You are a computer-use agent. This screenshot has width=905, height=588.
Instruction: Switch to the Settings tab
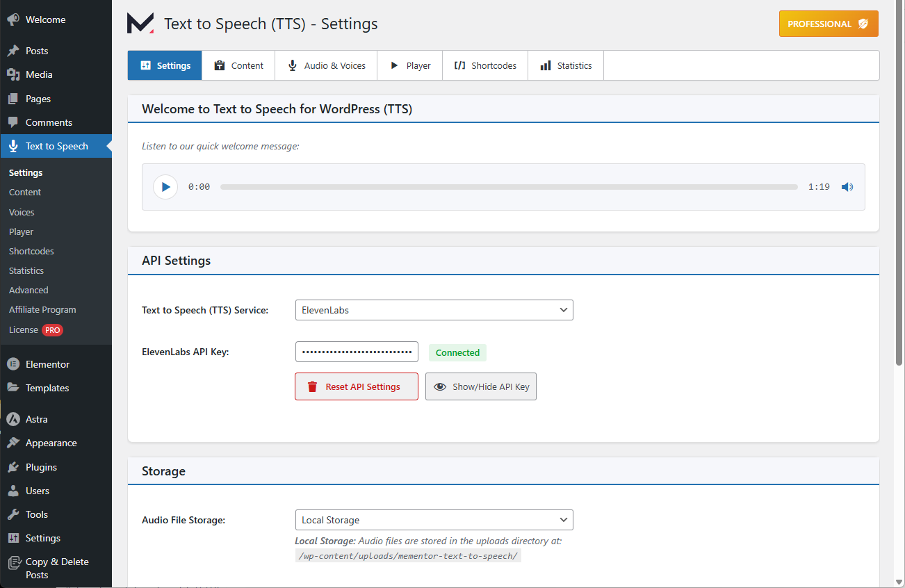coord(165,65)
